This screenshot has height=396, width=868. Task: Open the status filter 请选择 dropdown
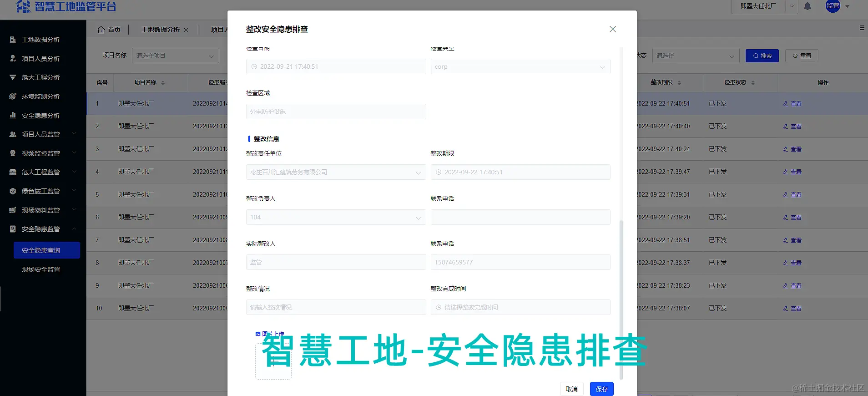point(696,56)
